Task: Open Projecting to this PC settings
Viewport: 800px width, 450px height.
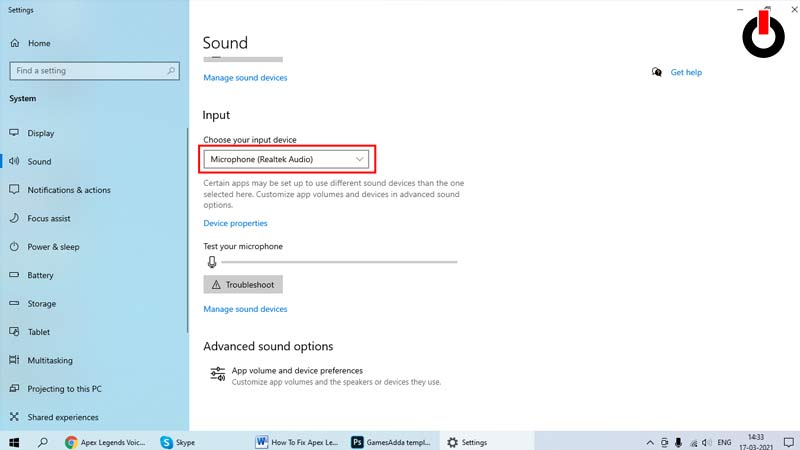Action: tap(94, 389)
